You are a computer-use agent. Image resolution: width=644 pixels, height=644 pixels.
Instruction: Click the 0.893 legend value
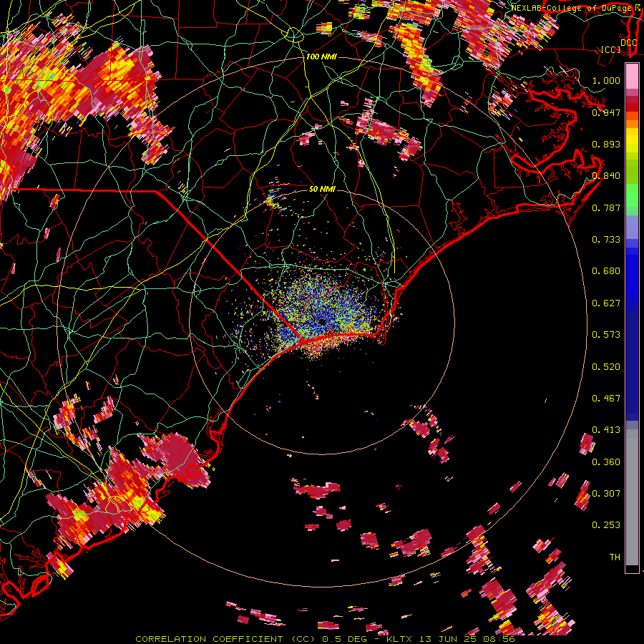[606, 144]
